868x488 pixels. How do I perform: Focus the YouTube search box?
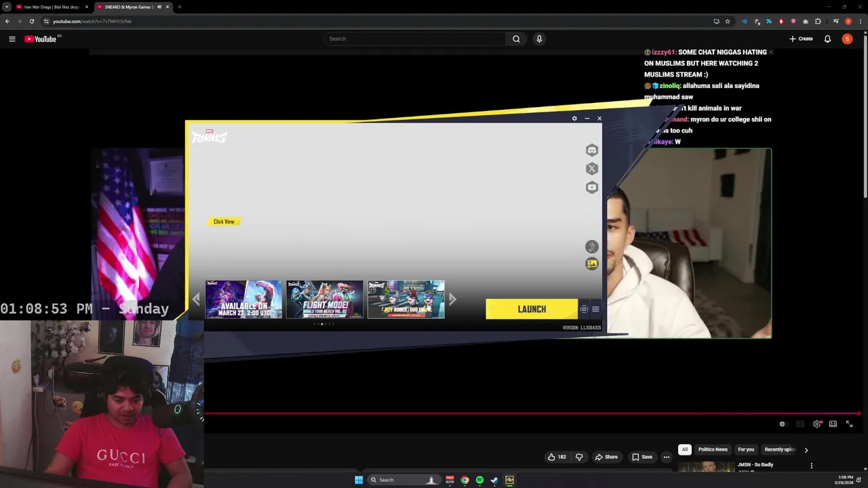coord(415,39)
